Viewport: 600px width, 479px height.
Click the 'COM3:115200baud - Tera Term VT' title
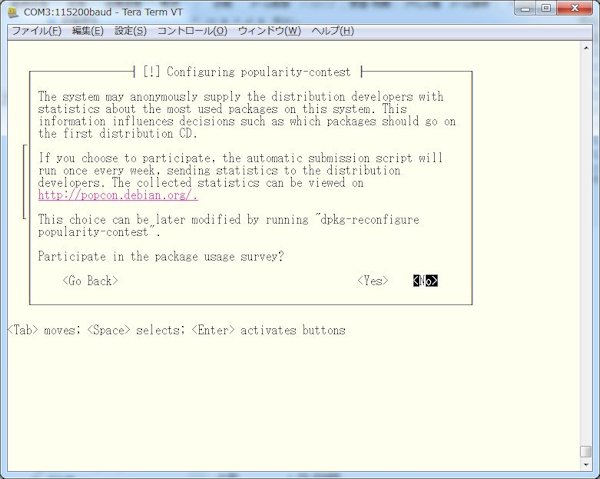tap(103, 12)
